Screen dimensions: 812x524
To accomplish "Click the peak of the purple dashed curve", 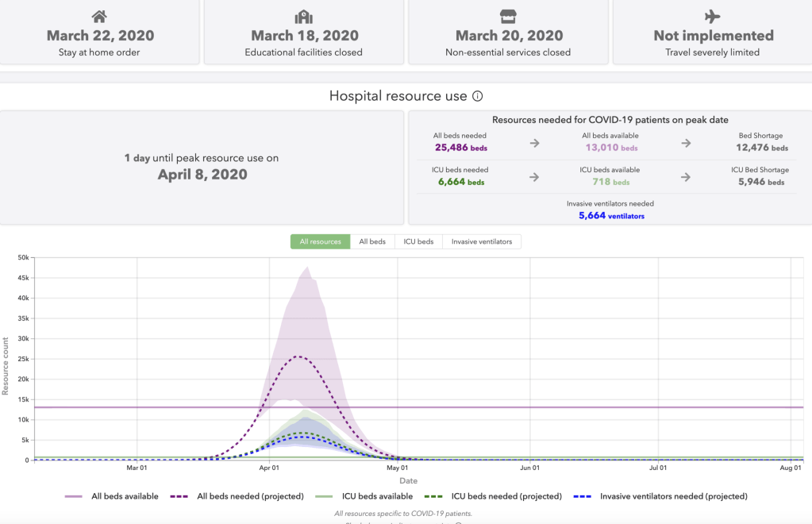I will click(x=299, y=356).
